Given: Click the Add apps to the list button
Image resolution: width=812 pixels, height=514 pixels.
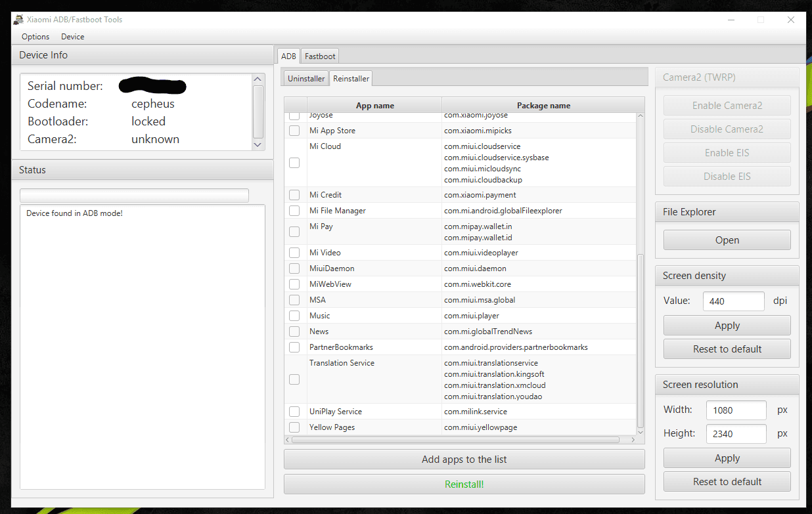Looking at the screenshot, I should tap(464, 460).
